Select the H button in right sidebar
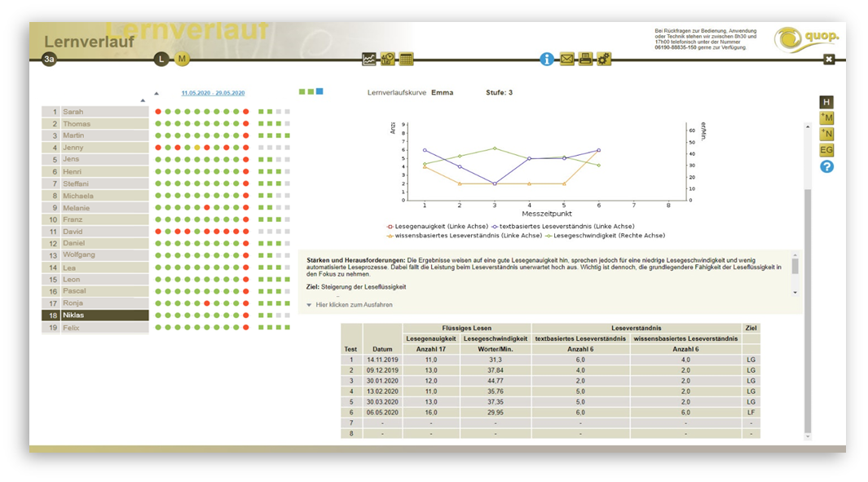This screenshot has width=868, height=482. coord(826,102)
